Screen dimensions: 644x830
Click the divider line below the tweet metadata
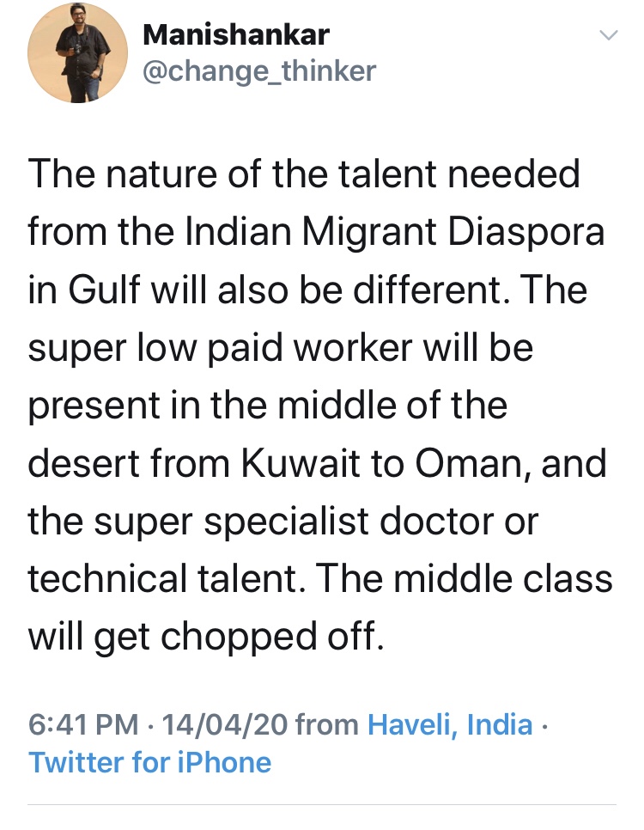tap(322, 805)
